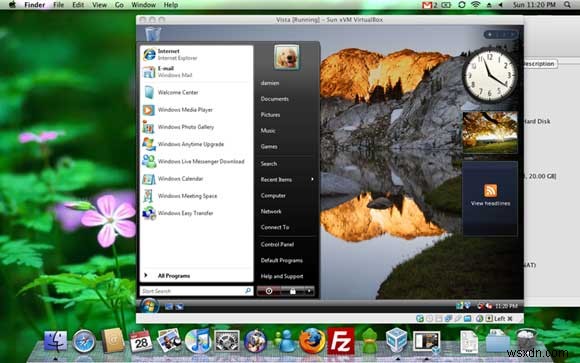Open Finder menu in menu bar
The height and width of the screenshot is (363, 580).
(34, 5)
